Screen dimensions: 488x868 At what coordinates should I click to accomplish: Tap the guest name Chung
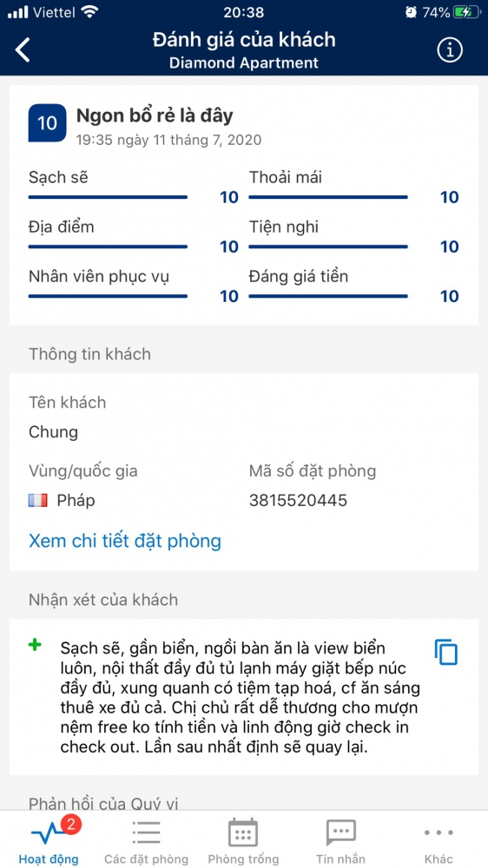(x=53, y=432)
